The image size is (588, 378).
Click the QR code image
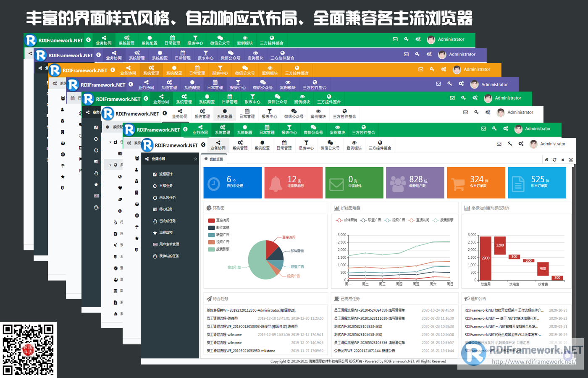(28, 350)
